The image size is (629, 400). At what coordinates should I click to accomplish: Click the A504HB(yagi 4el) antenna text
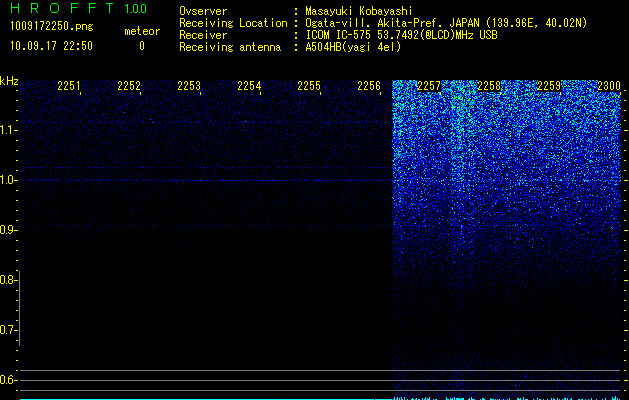pyautogui.click(x=353, y=47)
